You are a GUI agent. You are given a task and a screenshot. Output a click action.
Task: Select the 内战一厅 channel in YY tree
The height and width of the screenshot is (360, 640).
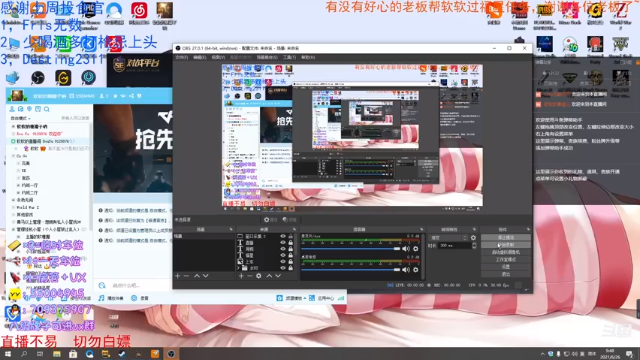30,185
